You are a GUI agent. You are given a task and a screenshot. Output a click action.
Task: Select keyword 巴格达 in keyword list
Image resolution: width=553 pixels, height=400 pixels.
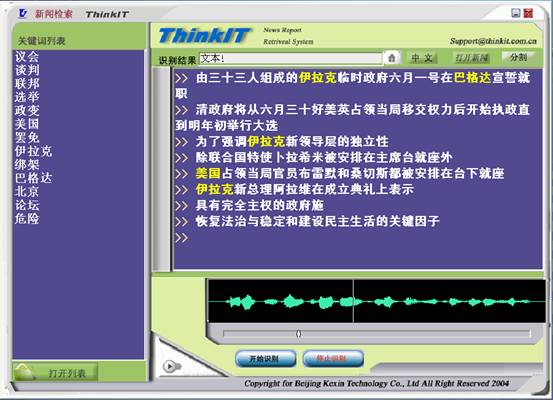click(x=34, y=178)
